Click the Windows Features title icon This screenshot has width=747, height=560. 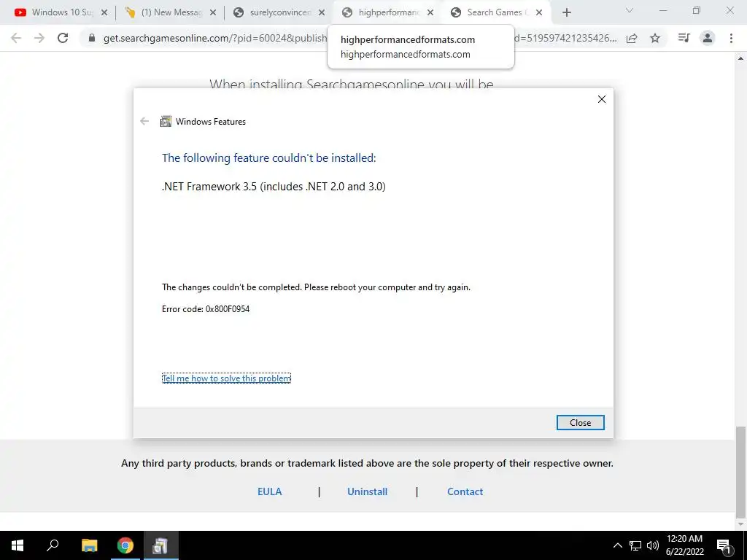coord(166,122)
